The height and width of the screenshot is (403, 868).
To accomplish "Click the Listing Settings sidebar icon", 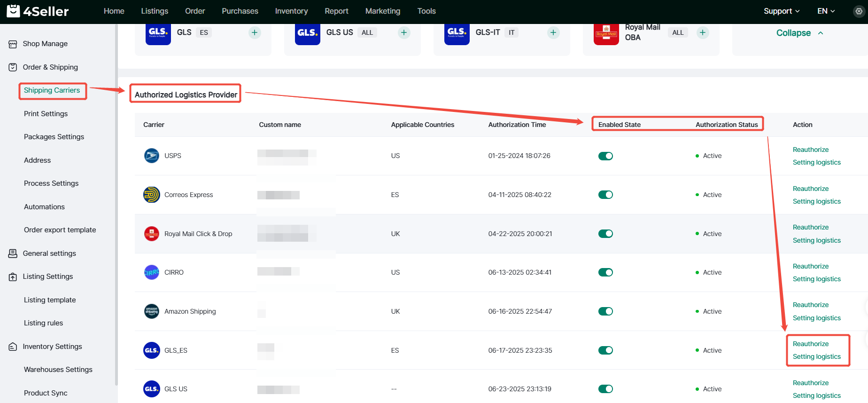I will pyautogui.click(x=13, y=277).
